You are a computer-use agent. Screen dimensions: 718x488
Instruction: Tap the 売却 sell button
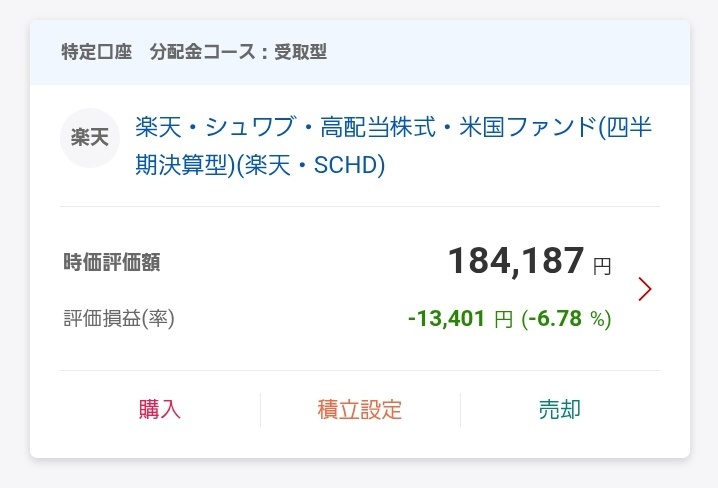560,409
